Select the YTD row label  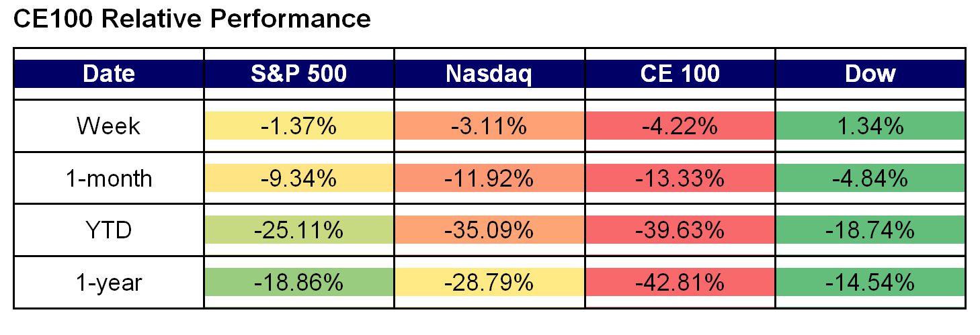[x=108, y=231]
